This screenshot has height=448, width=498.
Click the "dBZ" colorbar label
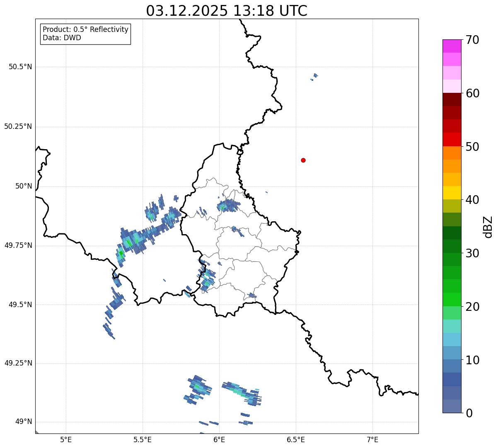click(488, 227)
